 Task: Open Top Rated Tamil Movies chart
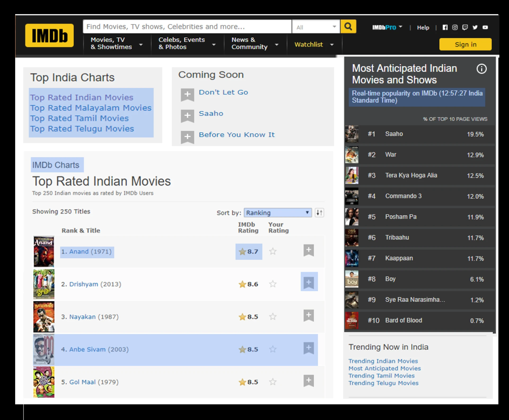[79, 118]
